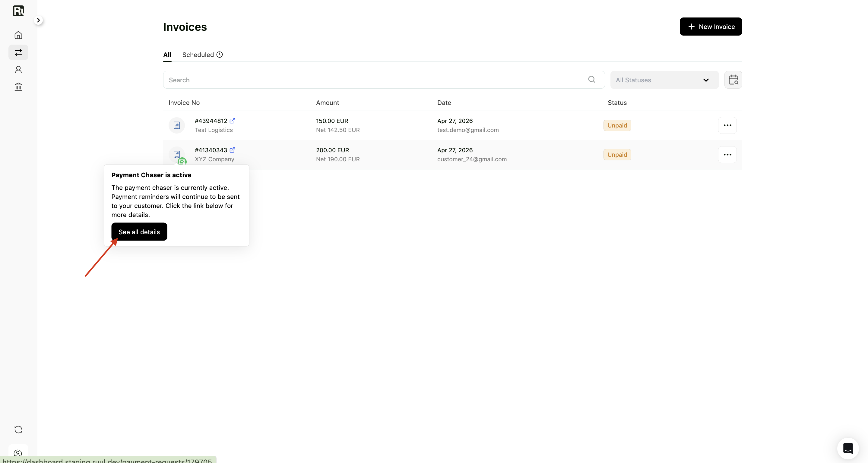Image resolution: width=868 pixels, height=463 pixels.
Task: Open the account profile icon at sidebar bottom
Action: click(18, 453)
